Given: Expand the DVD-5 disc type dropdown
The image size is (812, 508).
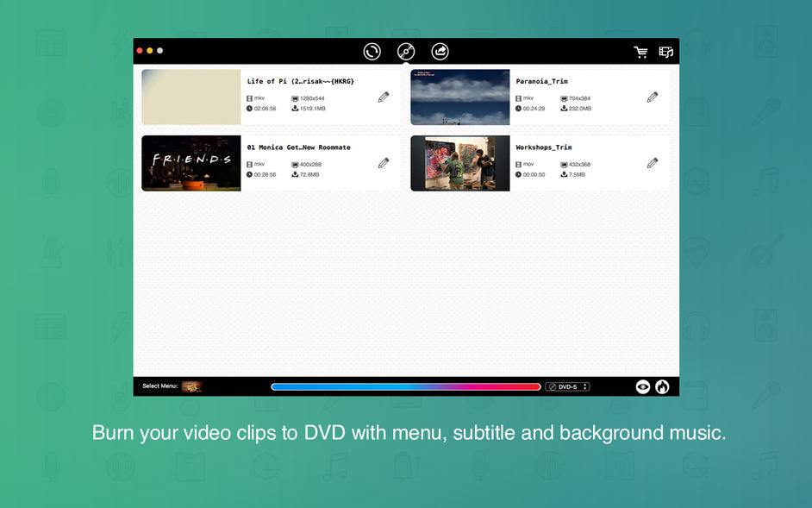Looking at the screenshot, I should 567,386.
